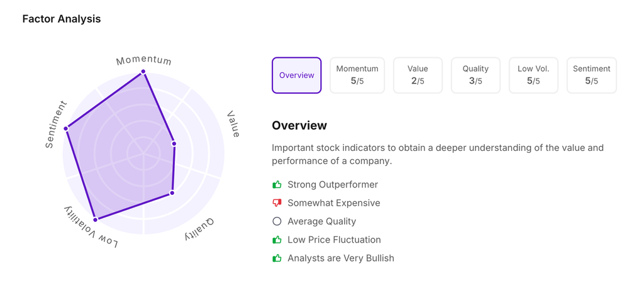Click the Somewhat Expensive text
The image size is (644, 288).
333,203
